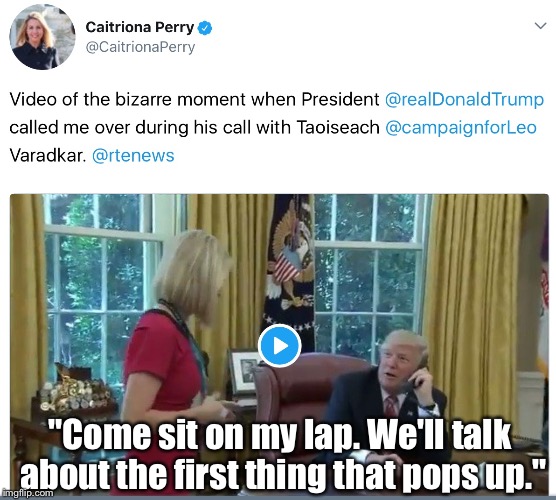The height and width of the screenshot is (500, 556).
Task: Select the @CaitrionaPerry handle
Action: point(140,47)
